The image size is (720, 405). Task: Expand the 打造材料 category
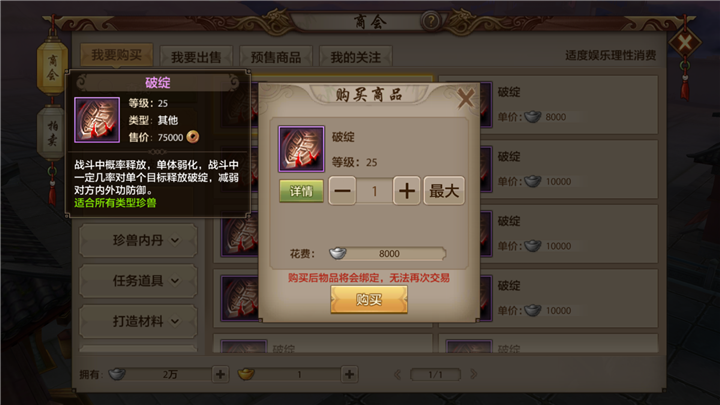(138, 321)
